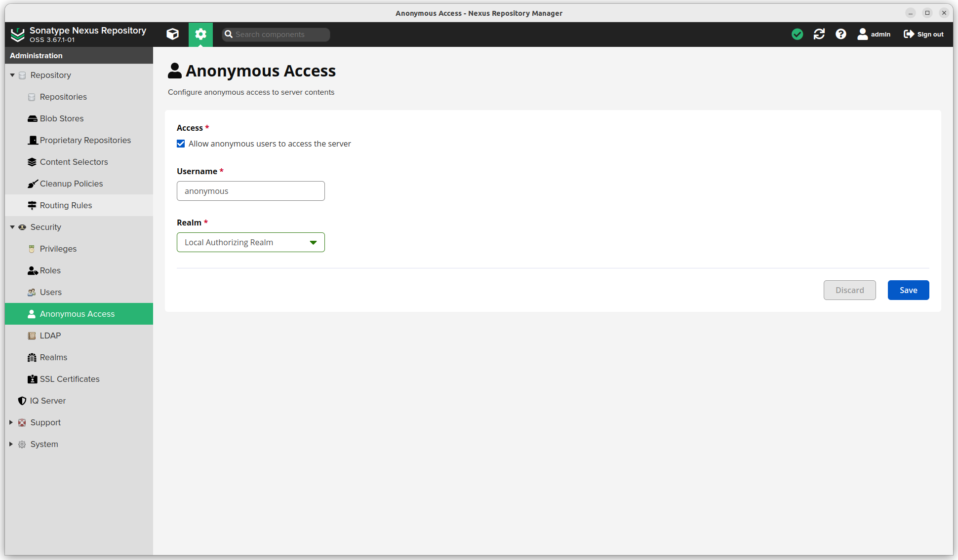Click the Roles user-tag icon
The width and height of the screenshot is (958, 560).
(33, 270)
